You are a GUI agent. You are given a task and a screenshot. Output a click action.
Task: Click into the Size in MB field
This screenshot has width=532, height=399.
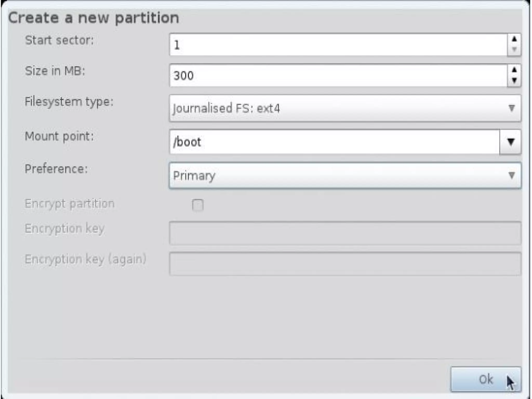(x=338, y=76)
